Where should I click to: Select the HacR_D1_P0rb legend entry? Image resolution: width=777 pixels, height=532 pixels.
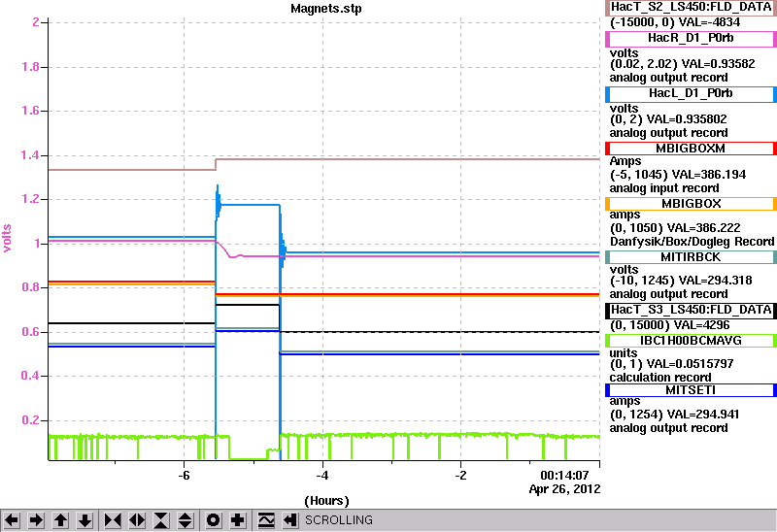(x=691, y=39)
